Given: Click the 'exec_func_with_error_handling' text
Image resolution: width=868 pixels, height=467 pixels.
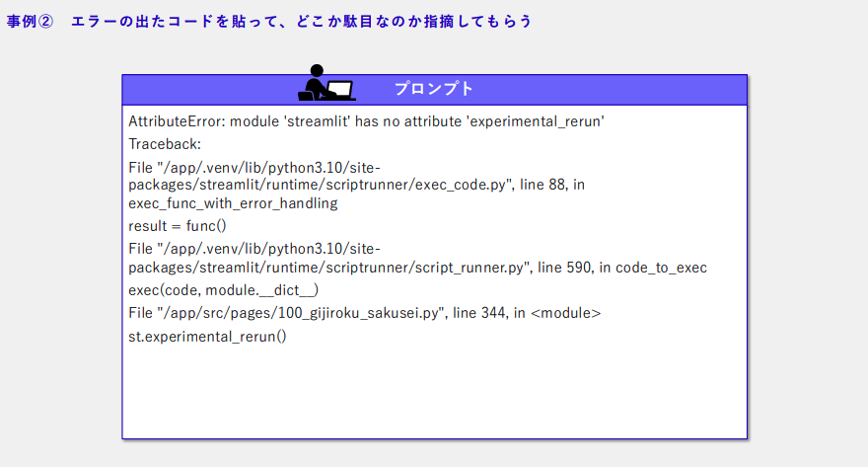Looking at the screenshot, I should click(x=233, y=203).
